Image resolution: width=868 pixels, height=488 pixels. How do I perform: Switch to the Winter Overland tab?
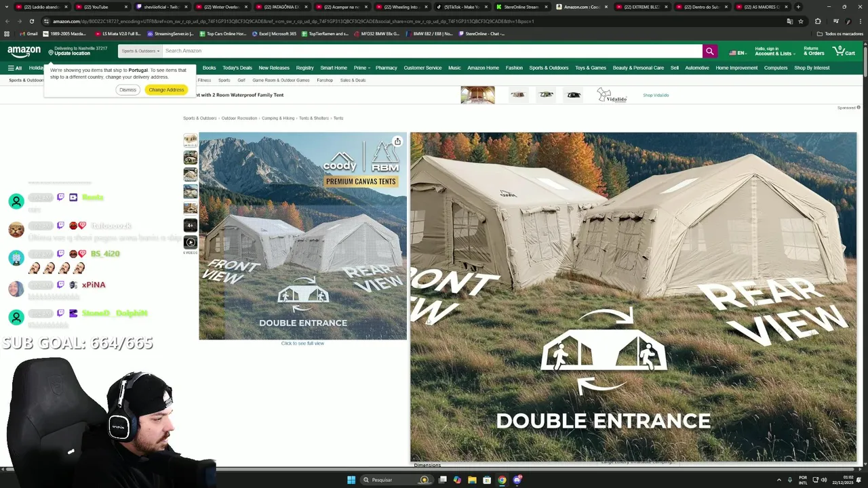pos(222,7)
